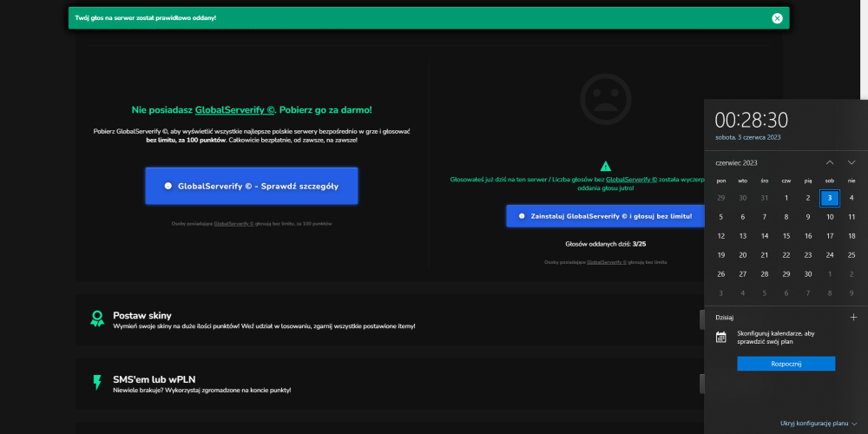Select June 24 in the calendar
Screen dimensions: 868x434
830,254
